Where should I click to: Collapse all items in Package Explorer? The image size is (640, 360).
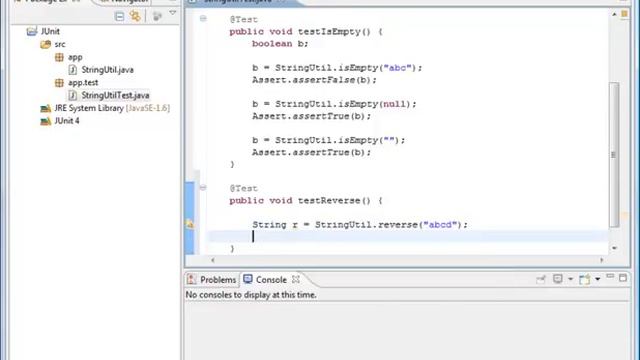tap(119, 16)
